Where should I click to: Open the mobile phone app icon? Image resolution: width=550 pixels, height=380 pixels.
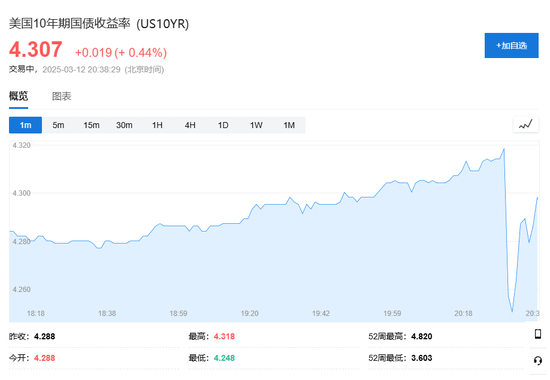pos(537,334)
